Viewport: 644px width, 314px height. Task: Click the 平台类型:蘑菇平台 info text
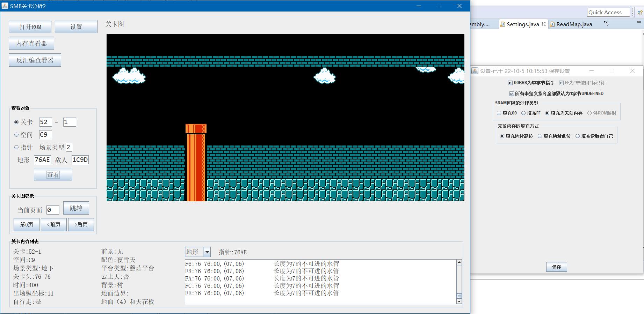(128, 268)
